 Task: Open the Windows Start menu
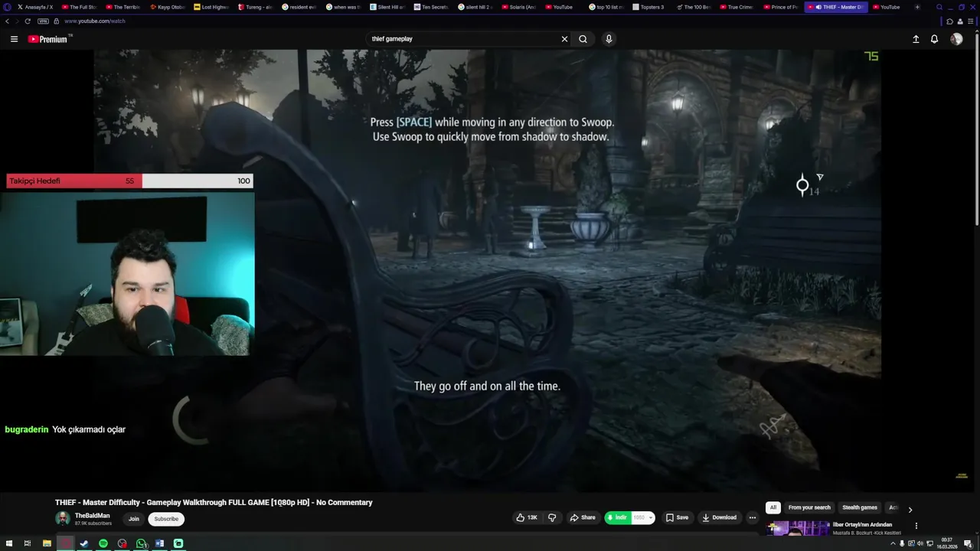(x=8, y=543)
